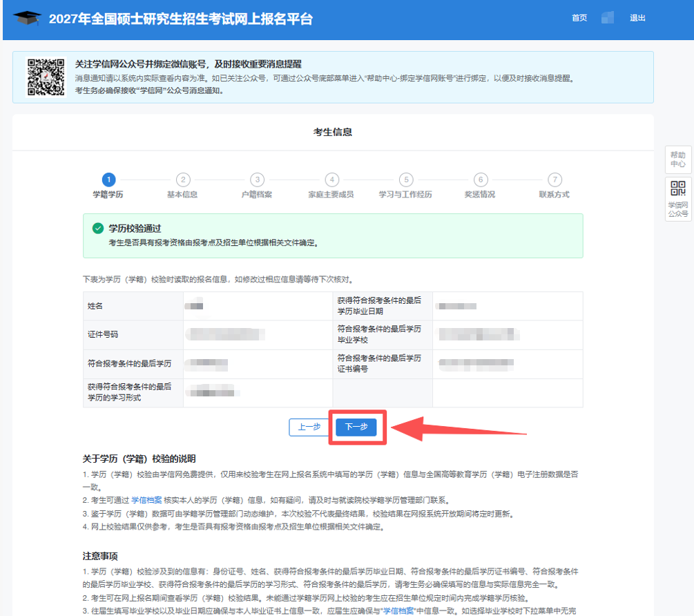Click the green check success icon
This screenshot has height=616, width=694.
pyautogui.click(x=98, y=229)
